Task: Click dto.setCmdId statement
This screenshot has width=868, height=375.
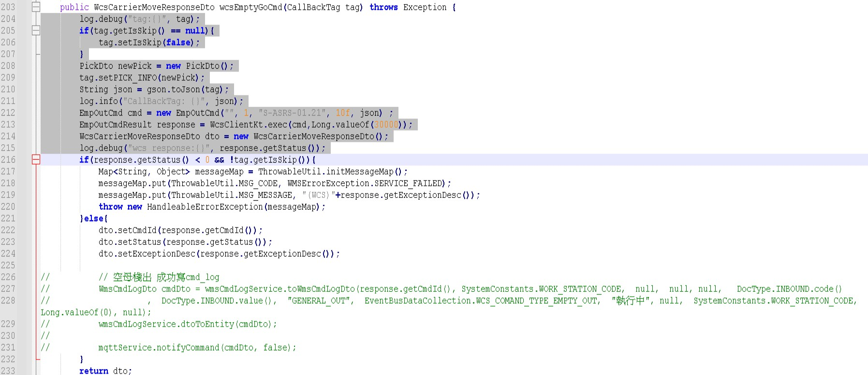Action: [180, 230]
